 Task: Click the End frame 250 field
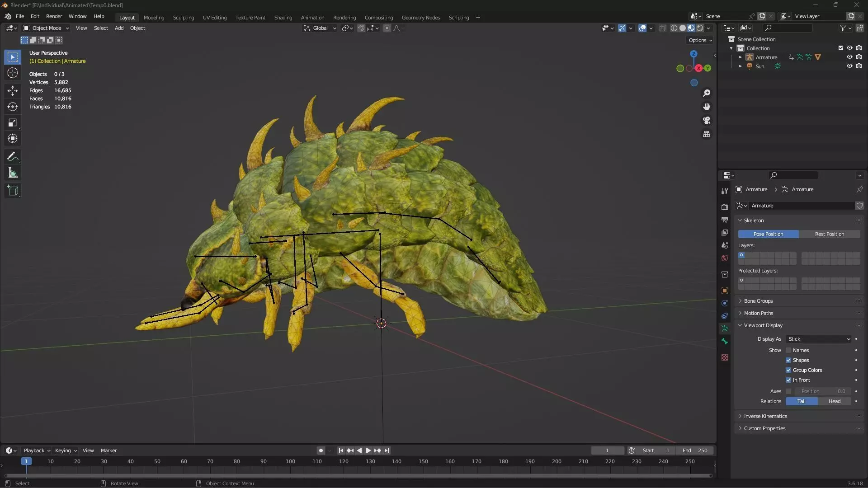click(x=694, y=450)
